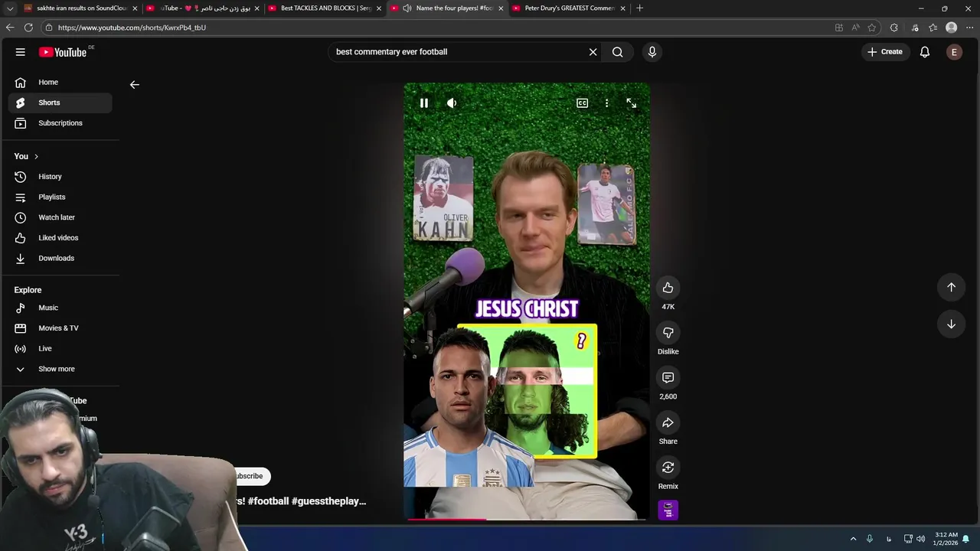The width and height of the screenshot is (980, 551).
Task: Share this Short
Action: click(668, 423)
